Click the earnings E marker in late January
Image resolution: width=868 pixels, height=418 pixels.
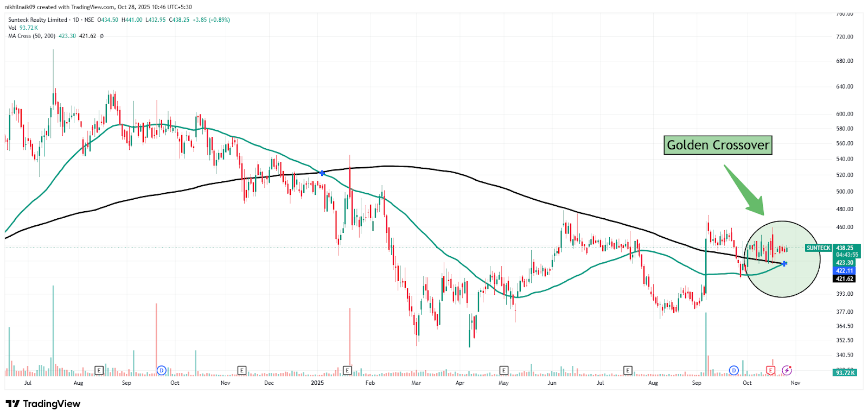[x=347, y=370]
